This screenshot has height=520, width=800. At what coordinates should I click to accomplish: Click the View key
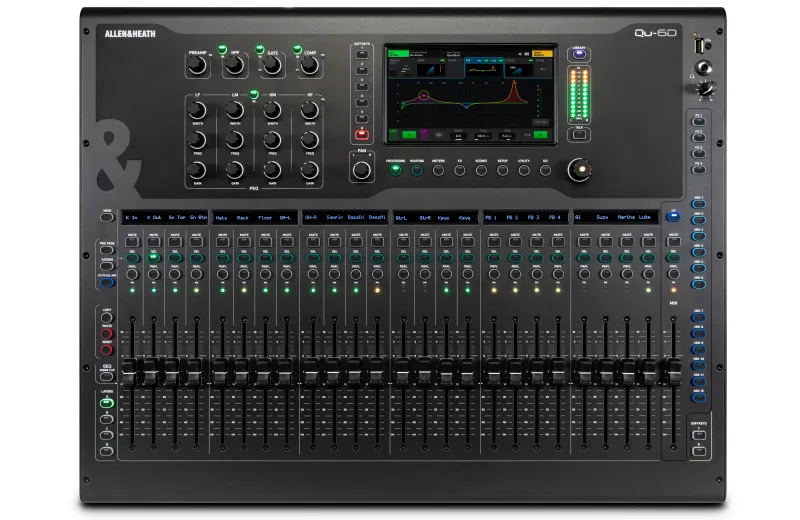(x=107, y=217)
